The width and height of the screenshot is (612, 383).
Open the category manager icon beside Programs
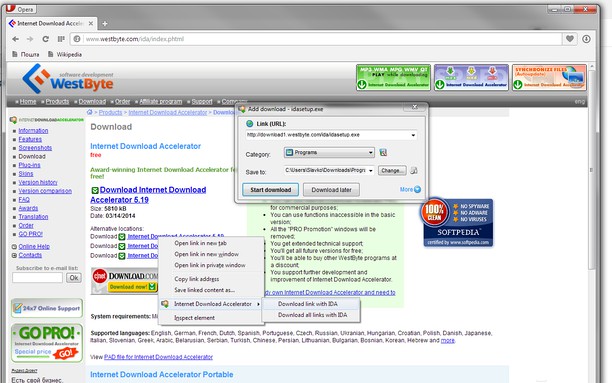tap(383, 153)
